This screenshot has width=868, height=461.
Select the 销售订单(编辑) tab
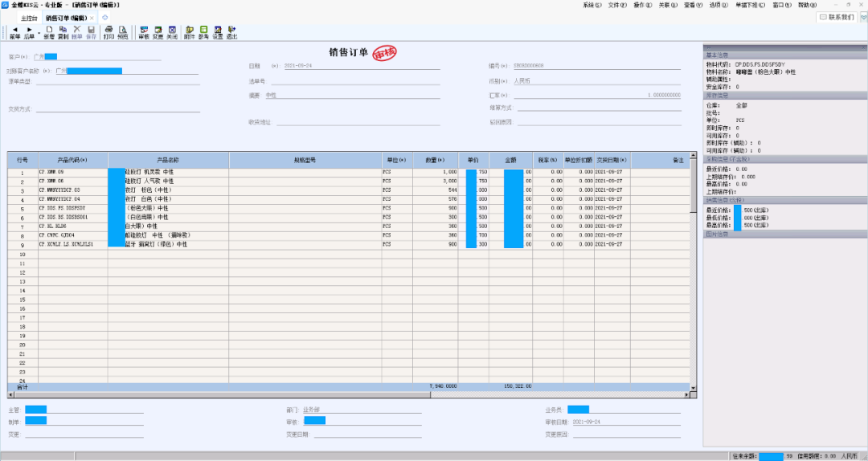[66, 18]
